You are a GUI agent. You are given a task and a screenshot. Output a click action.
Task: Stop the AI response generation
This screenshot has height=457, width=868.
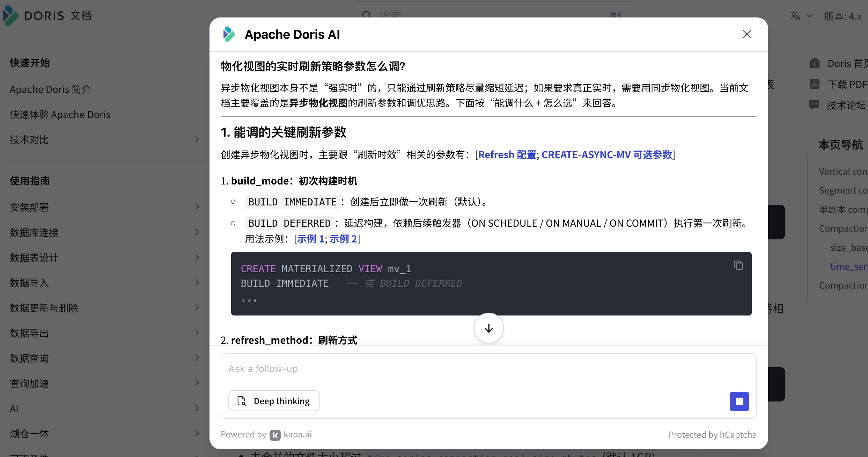[x=739, y=401]
